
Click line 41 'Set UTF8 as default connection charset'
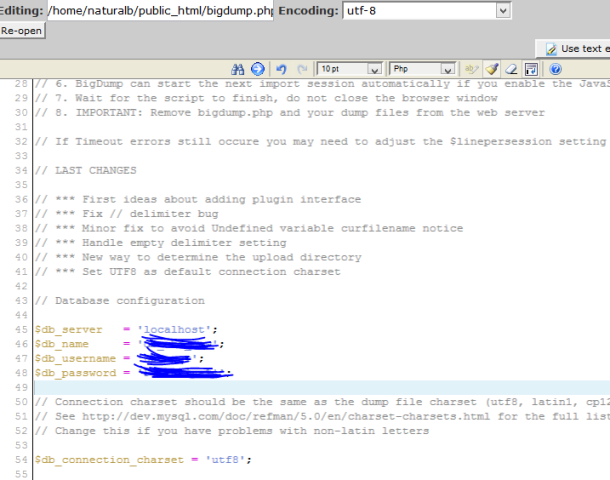(x=187, y=272)
